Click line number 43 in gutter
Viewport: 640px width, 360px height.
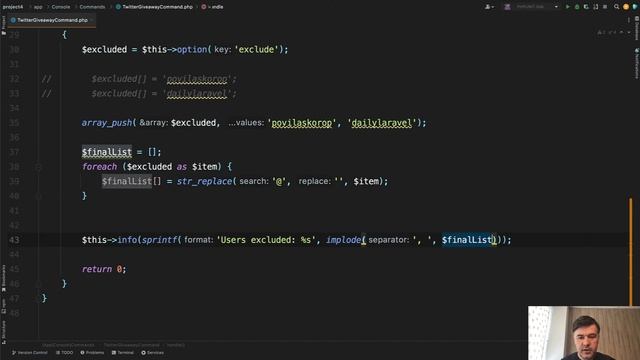point(14,240)
